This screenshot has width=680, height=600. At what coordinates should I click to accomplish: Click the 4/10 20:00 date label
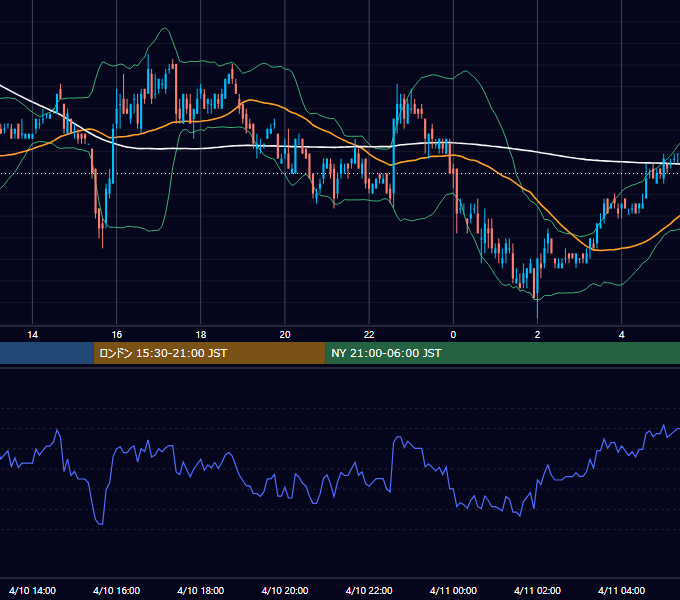coord(285,591)
